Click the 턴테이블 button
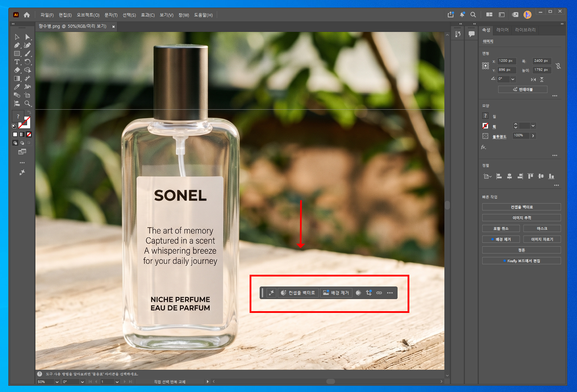This screenshot has width=577, height=392. point(522,90)
